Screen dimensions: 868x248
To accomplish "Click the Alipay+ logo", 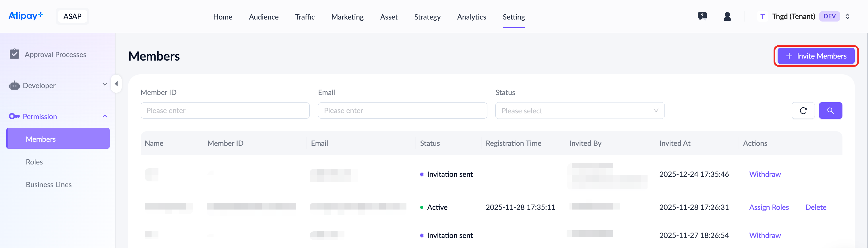I will [x=26, y=16].
